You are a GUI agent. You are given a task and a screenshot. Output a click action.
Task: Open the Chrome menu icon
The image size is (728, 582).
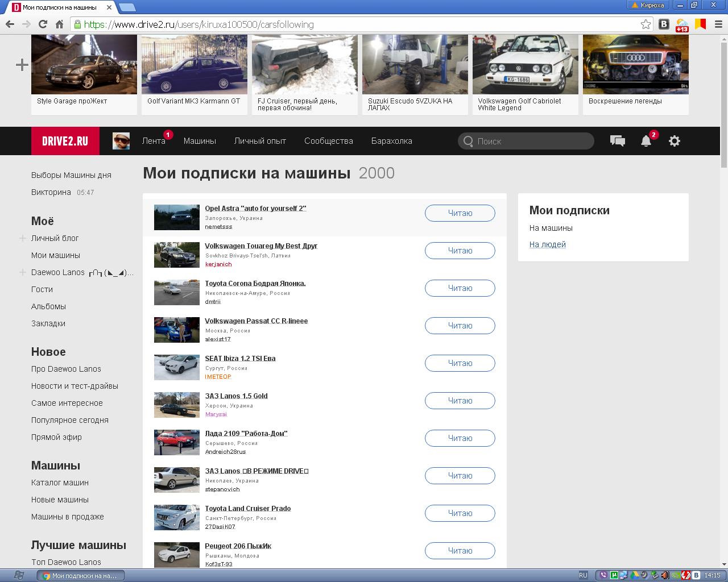[718, 24]
